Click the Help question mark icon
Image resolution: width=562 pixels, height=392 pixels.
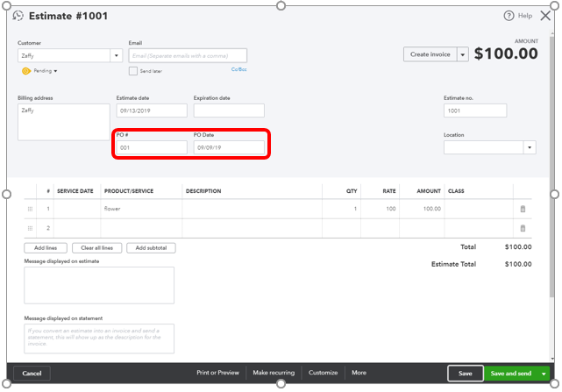pyautogui.click(x=509, y=16)
